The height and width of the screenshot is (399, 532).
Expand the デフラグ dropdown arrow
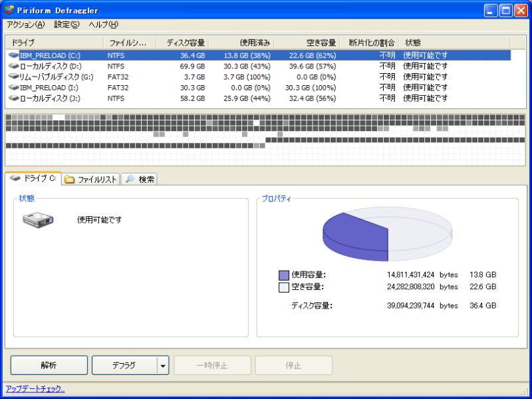(163, 366)
